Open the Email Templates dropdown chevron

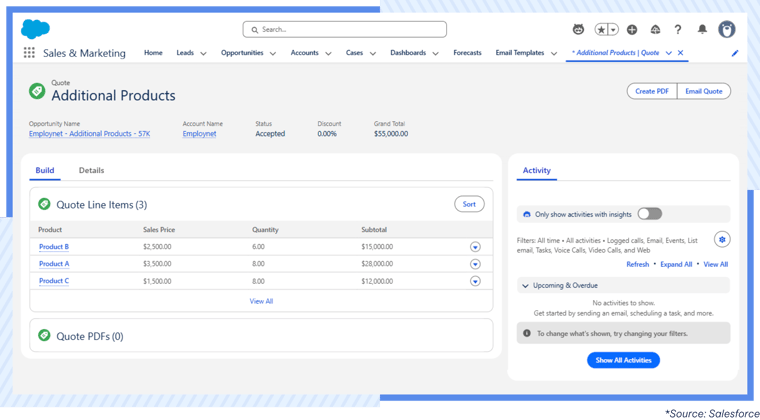tap(554, 53)
